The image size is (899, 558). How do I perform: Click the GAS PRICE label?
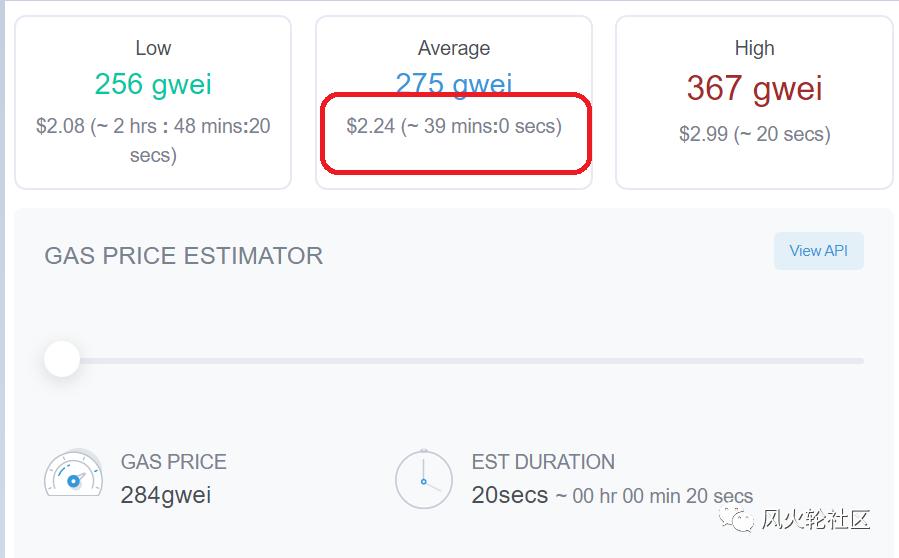point(174,462)
